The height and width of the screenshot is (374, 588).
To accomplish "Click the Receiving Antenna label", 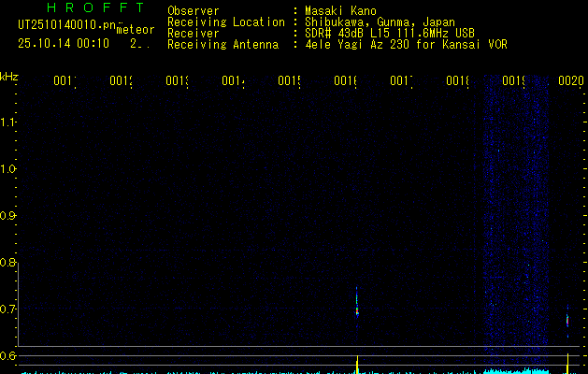I will pyautogui.click(x=223, y=45).
